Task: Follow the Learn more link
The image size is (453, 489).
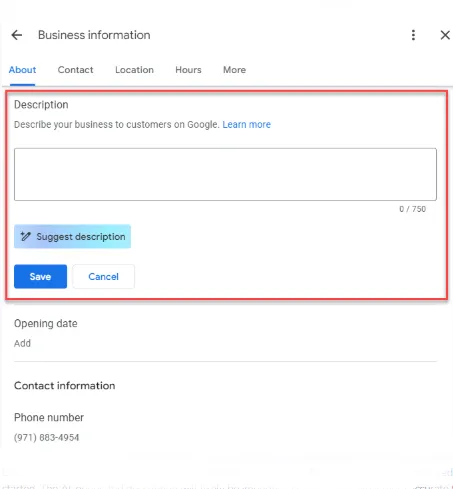Action: tap(247, 124)
